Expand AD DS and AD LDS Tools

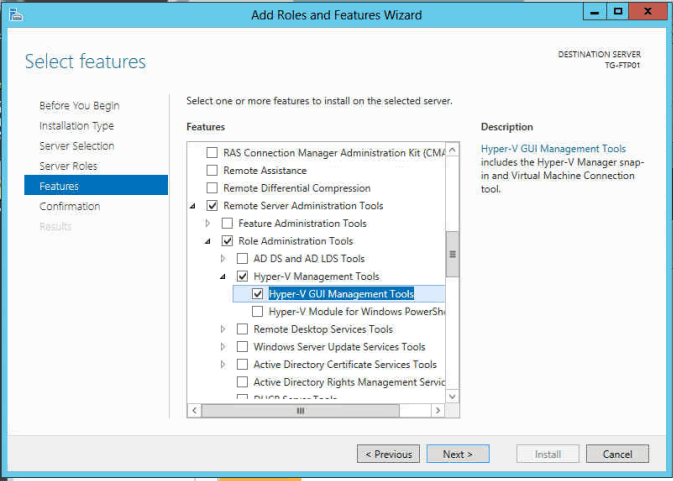[223, 258]
